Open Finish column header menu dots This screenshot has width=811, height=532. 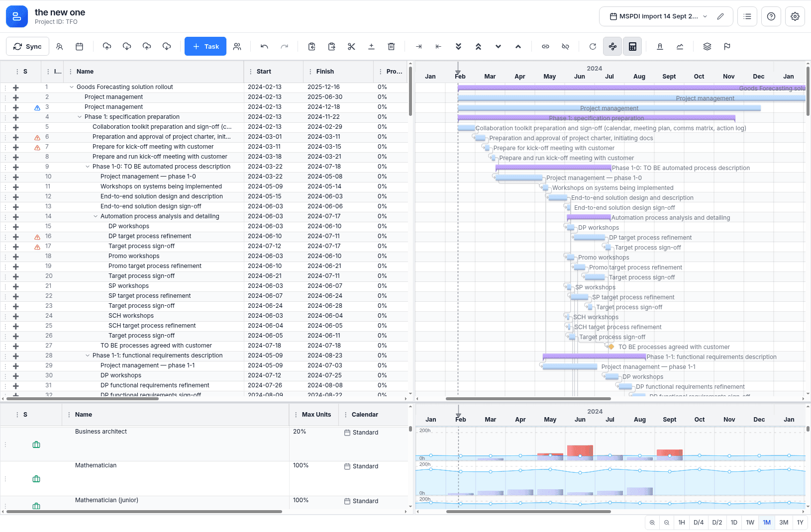click(x=310, y=72)
